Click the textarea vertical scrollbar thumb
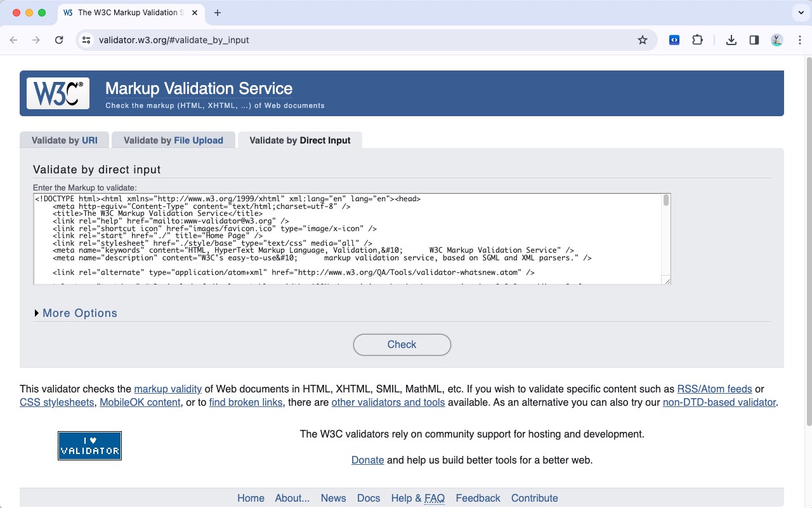The width and height of the screenshot is (812, 508). [666, 201]
